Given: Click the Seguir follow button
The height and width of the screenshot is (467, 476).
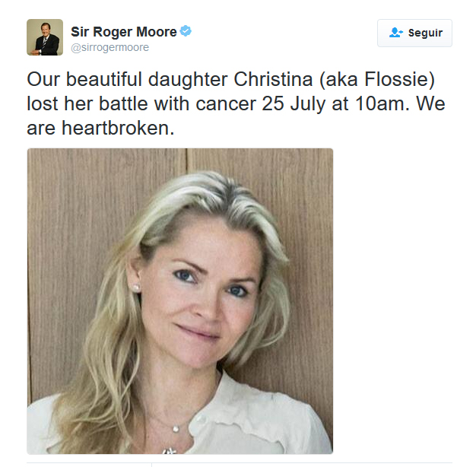Looking at the screenshot, I should pyautogui.click(x=414, y=33).
